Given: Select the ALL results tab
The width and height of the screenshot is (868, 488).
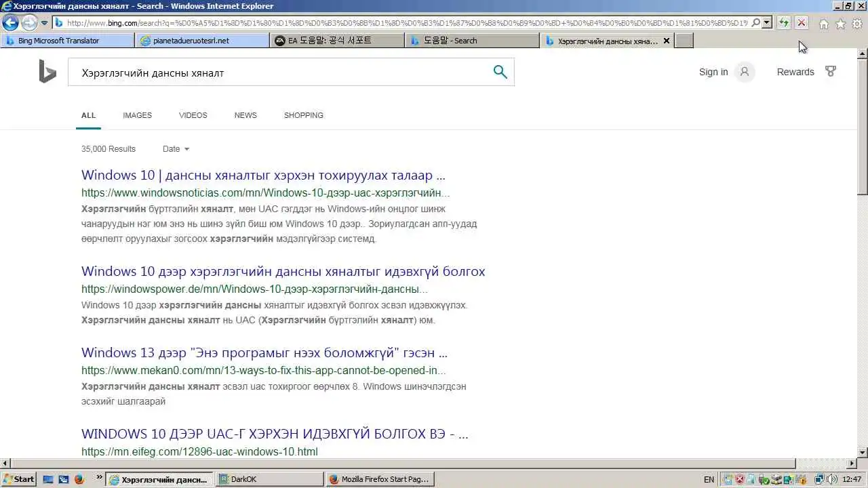Looking at the screenshot, I should [89, 115].
